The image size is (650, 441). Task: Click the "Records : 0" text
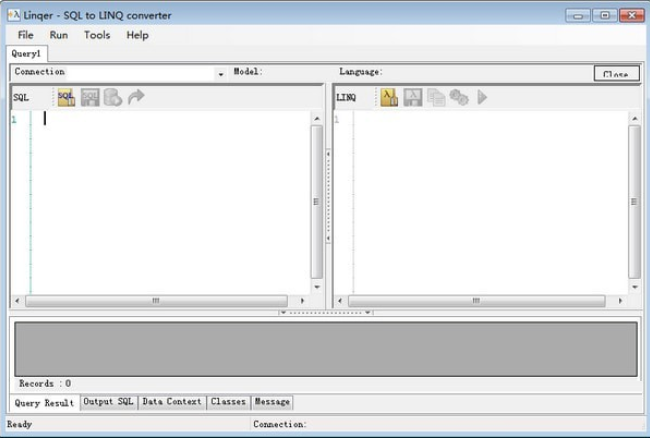[45, 383]
